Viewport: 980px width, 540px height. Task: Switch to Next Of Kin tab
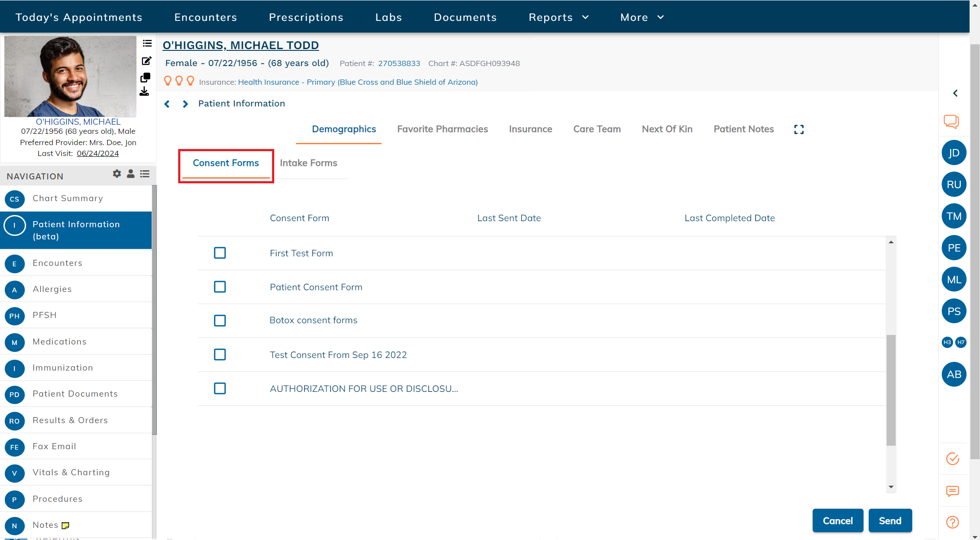pos(667,129)
